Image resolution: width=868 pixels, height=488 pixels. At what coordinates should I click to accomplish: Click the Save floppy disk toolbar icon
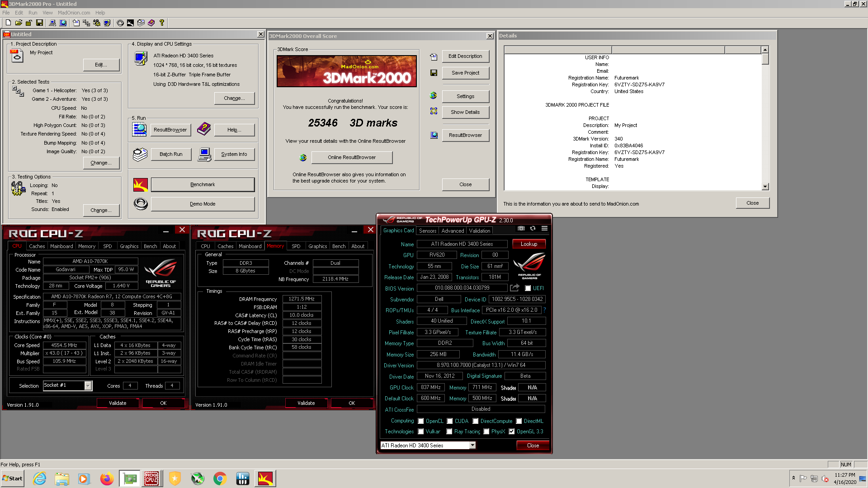tap(39, 23)
